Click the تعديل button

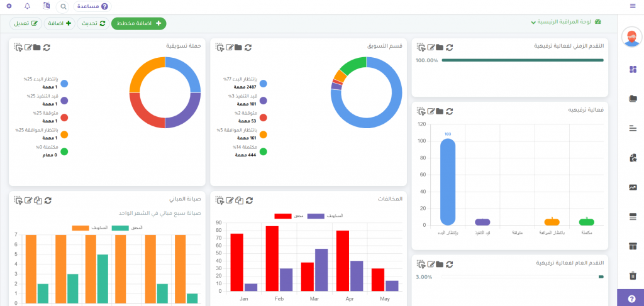(x=25, y=23)
